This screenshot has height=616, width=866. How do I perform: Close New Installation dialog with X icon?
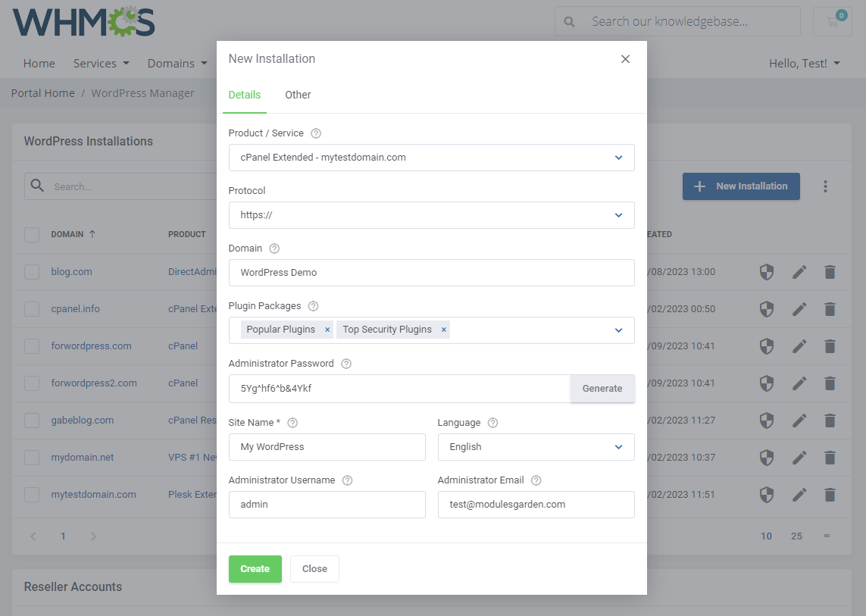coord(625,59)
